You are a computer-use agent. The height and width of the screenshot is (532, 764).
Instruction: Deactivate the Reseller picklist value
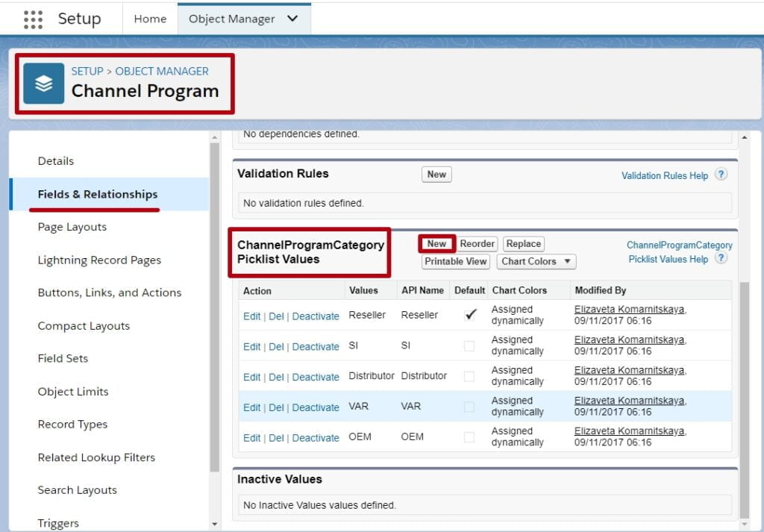pyautogui.click(x=316, y=316)
